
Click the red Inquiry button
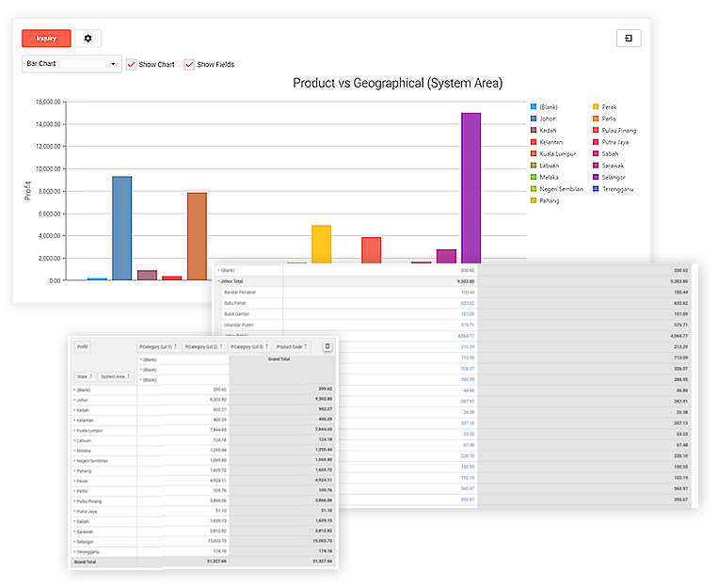click(x=46, y=39)
